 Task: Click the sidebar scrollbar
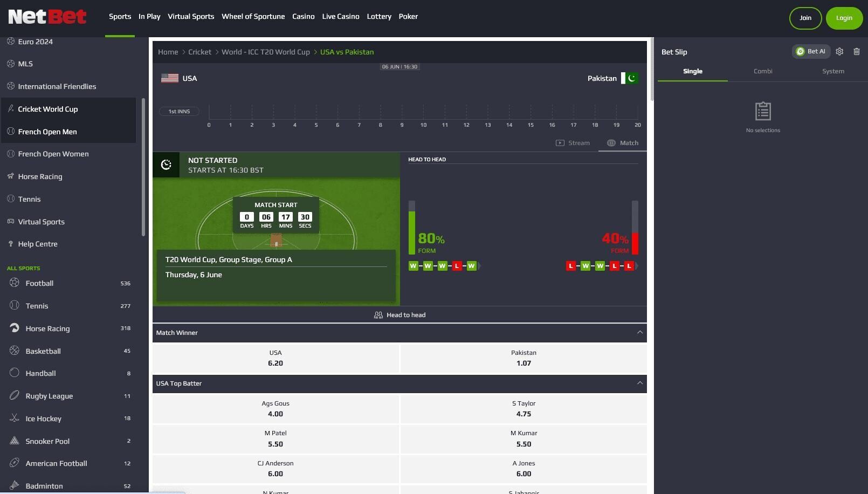click(143, 167)
